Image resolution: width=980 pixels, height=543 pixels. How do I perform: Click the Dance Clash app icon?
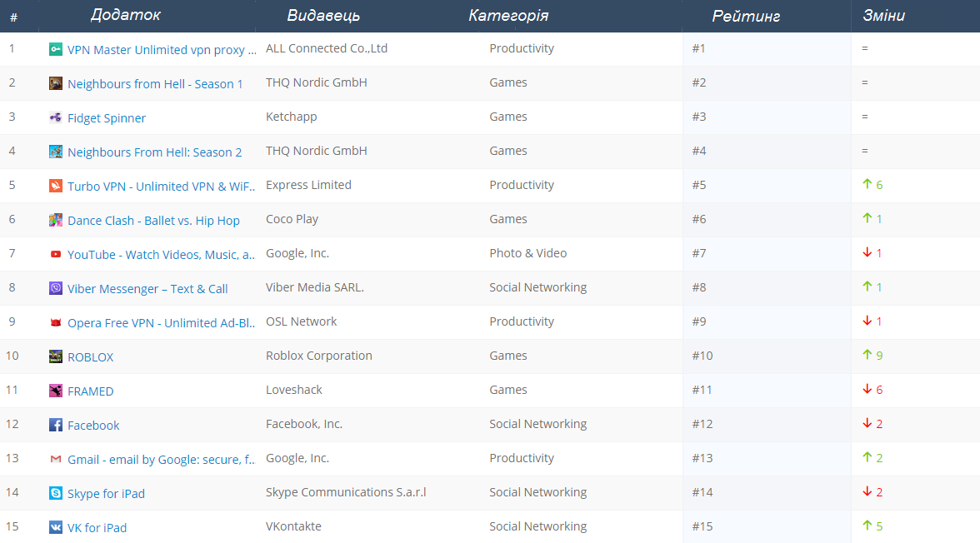(x=56, y=220)
